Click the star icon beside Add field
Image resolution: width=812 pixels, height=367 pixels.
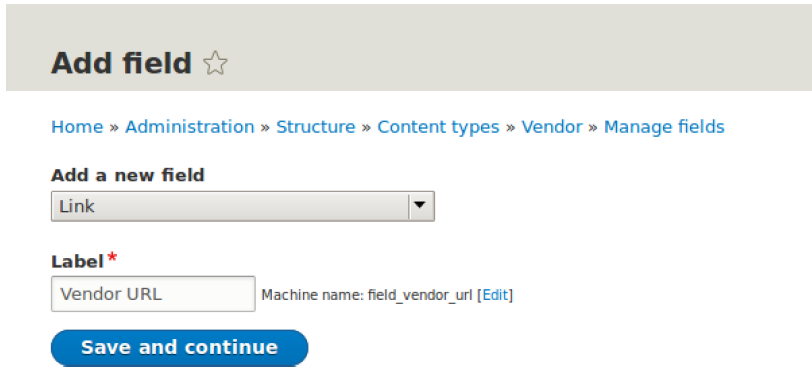tap(215, 63)
